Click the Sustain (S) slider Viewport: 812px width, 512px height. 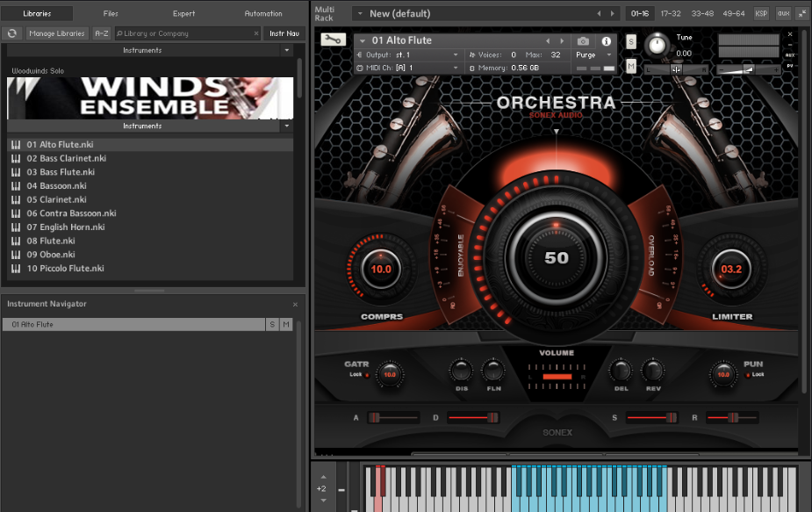point(652,417)
